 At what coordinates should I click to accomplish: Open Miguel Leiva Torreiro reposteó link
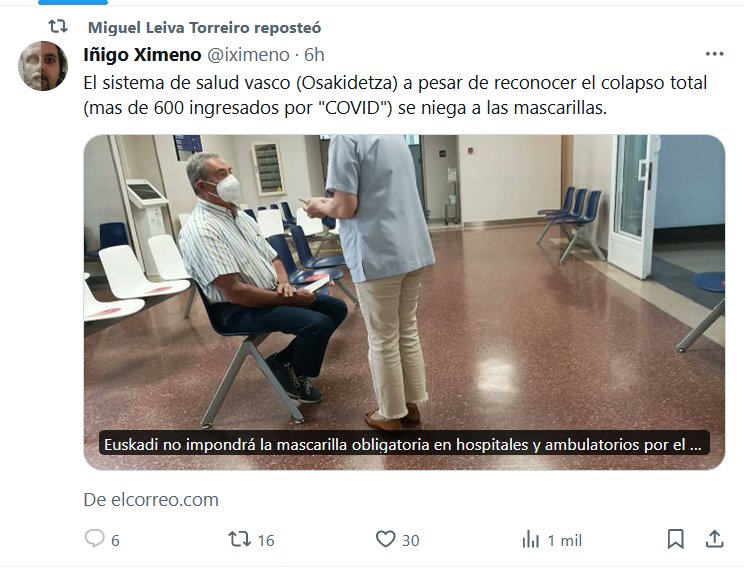click(x=205, y=28)
